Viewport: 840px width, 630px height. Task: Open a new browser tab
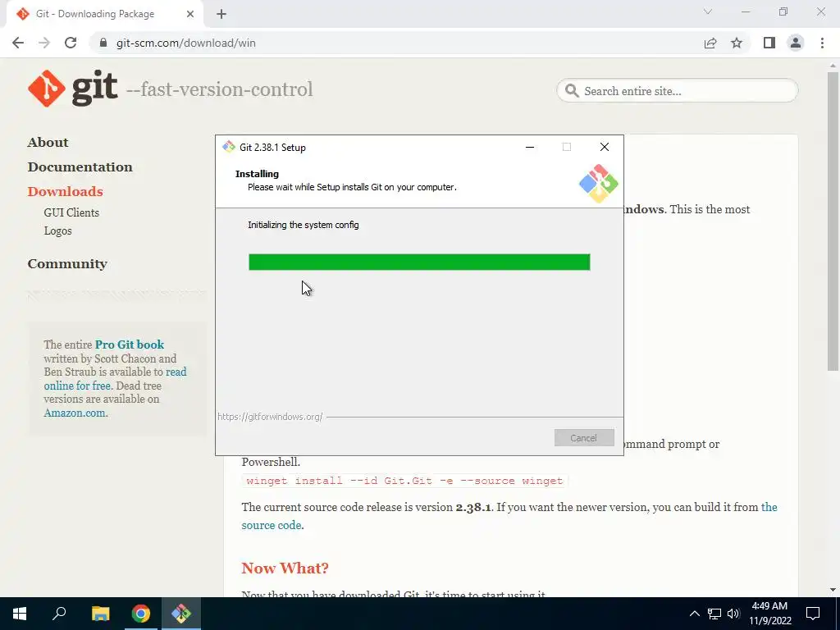point(221,14)
